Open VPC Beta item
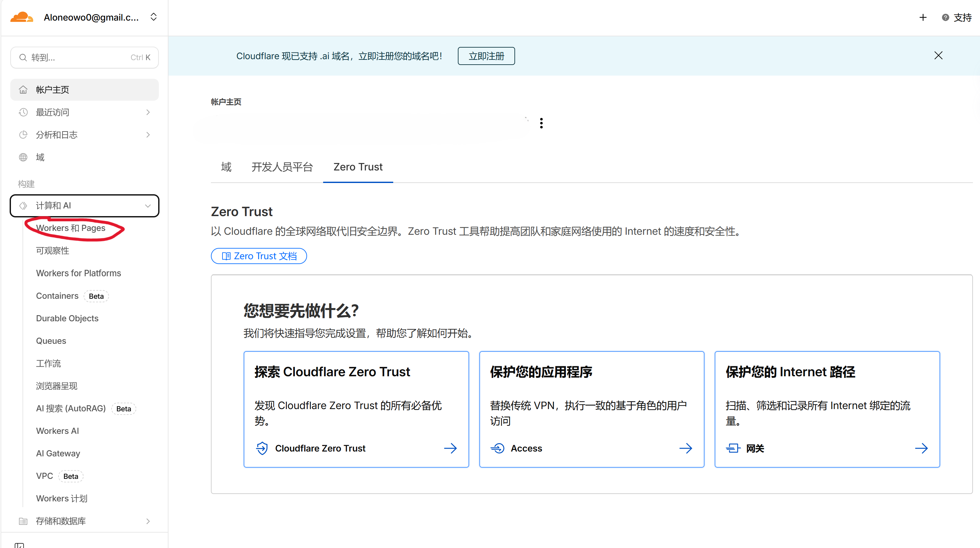 [59, 476]
